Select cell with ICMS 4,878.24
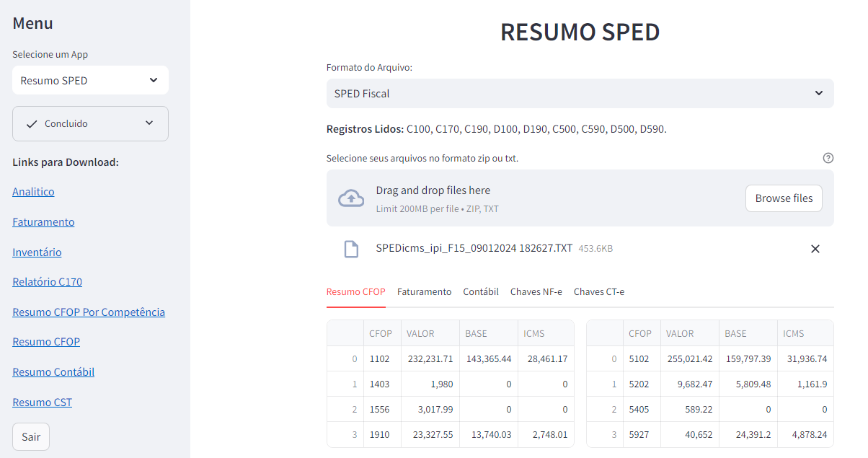The image size is (868, 458). point(805,434)
